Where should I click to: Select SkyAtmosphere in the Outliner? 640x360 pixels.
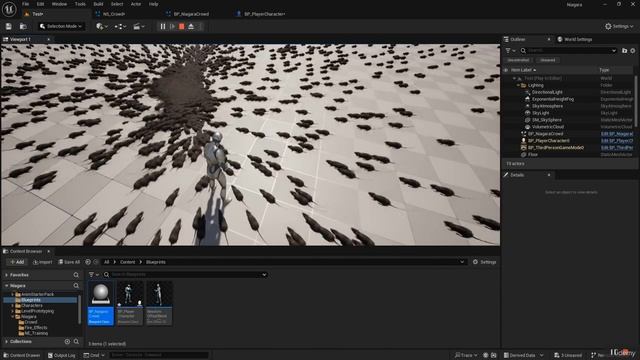pyautogui.click(x=547, y=106)
